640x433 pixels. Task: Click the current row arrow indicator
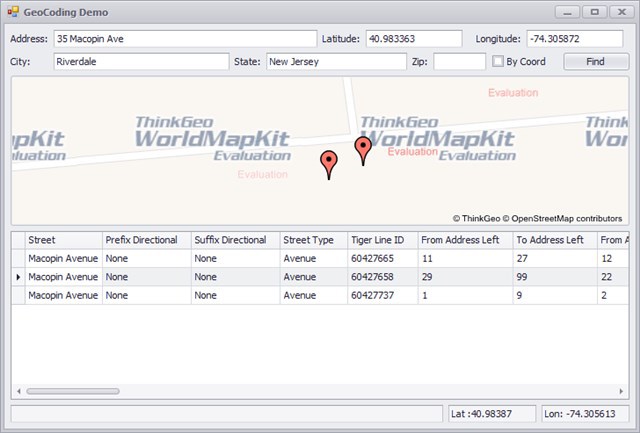[18, 277]
